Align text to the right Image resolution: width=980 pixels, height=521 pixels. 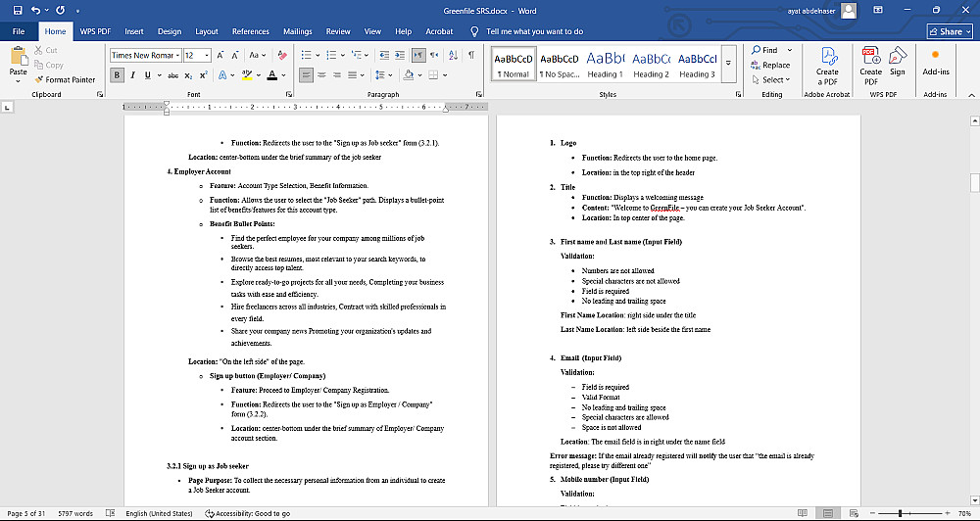[x=337, y=75]
